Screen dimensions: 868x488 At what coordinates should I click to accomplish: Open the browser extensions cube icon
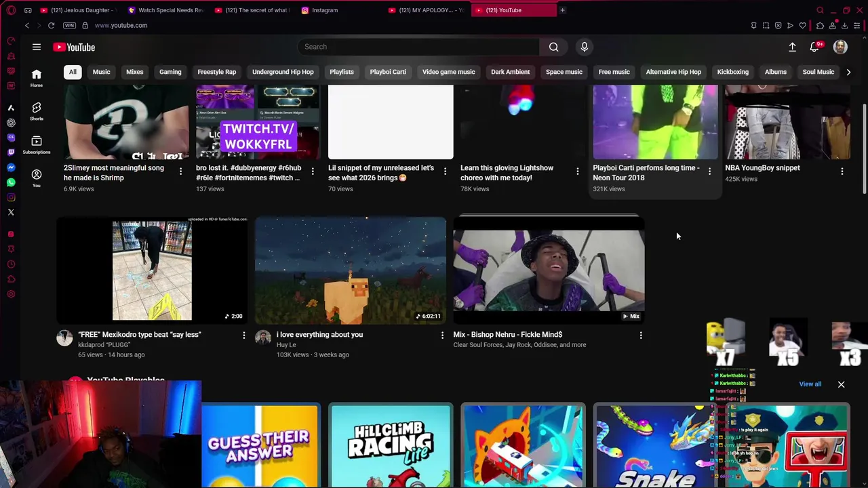click(820, 26)
